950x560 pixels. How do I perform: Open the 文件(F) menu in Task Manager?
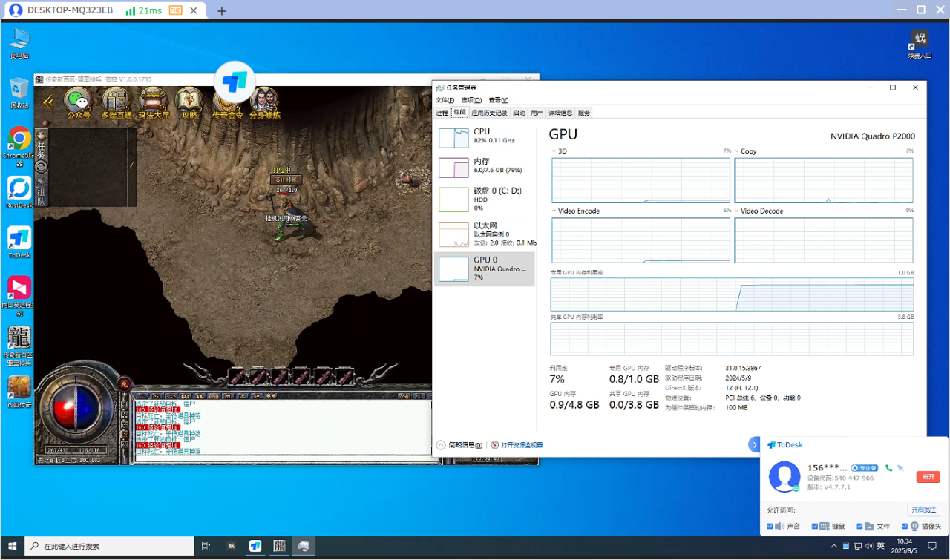coord(445,100)
